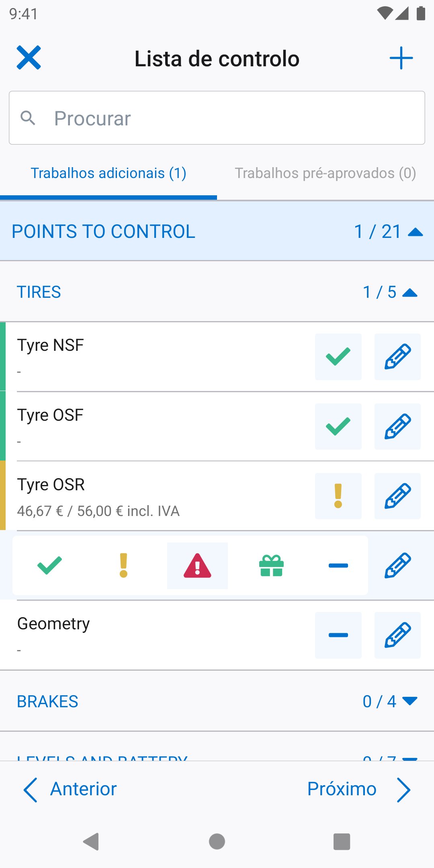Choose the green gift icon status

coord(272,566)
